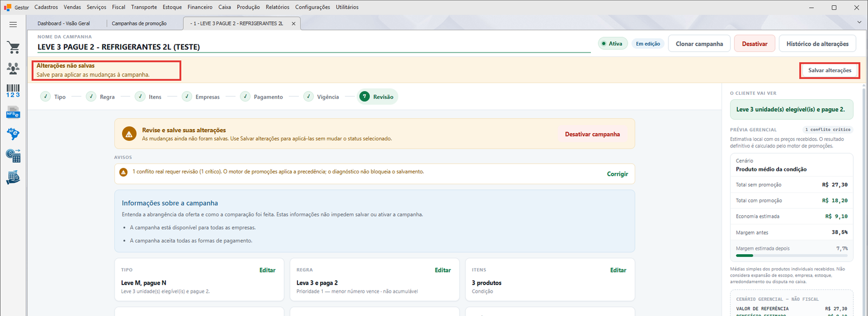Open the Vendas menu
The height and width of the screenshot is (316, 868).
point(72,7)
